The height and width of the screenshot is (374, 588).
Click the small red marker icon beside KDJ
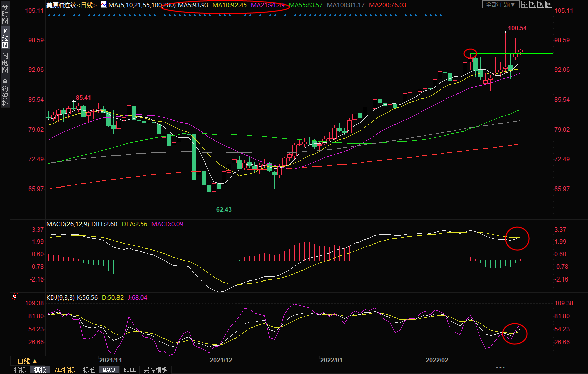tap(14, 298)
